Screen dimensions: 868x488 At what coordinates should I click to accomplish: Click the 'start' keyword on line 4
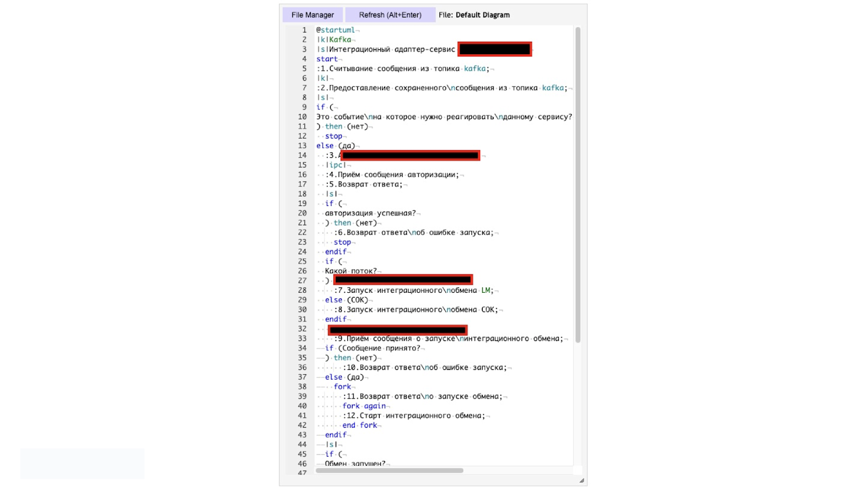point(327,59)
